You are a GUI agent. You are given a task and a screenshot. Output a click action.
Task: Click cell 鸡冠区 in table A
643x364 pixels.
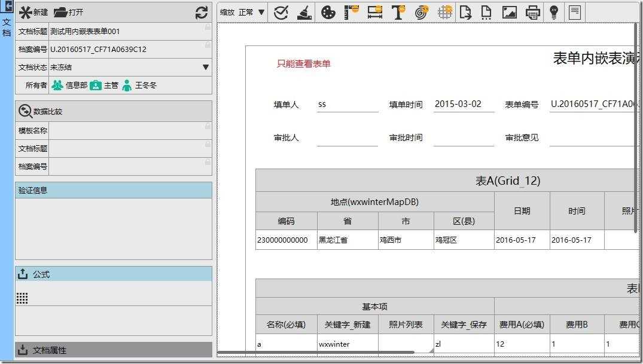pos(464,240)
